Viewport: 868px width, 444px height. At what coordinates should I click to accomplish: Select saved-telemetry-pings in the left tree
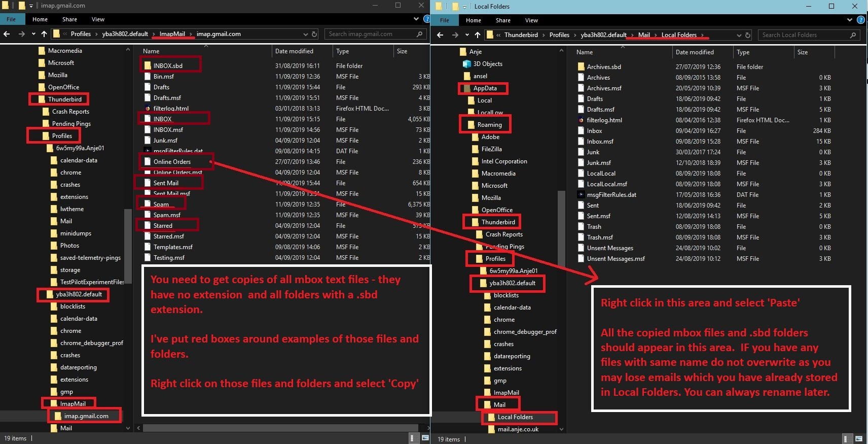click(90, 258)
